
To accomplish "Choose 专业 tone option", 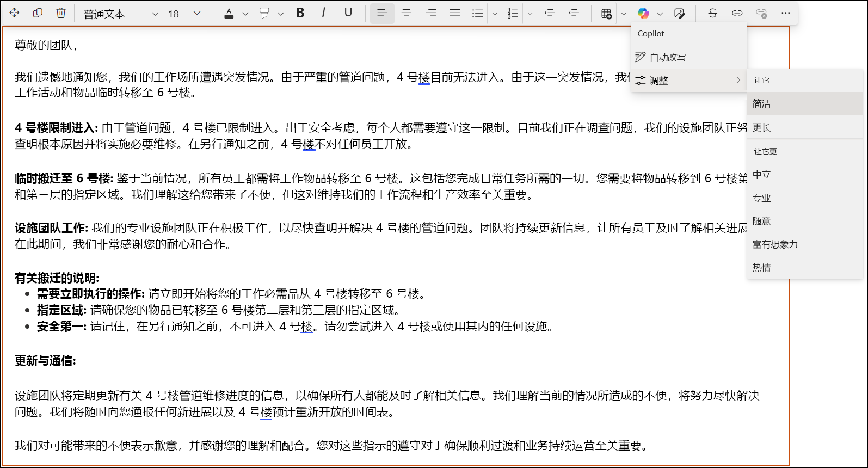I will pos(805,198).
